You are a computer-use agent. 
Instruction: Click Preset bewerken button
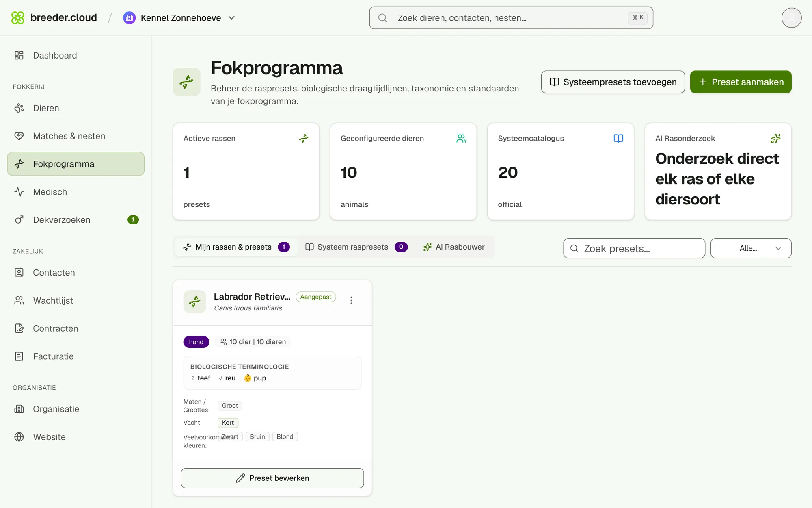[272, 478]
